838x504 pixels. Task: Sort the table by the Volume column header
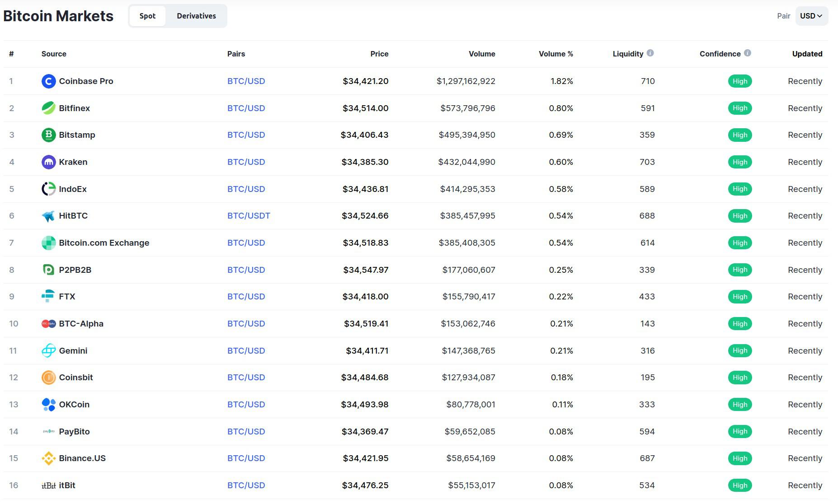point(481,53)
